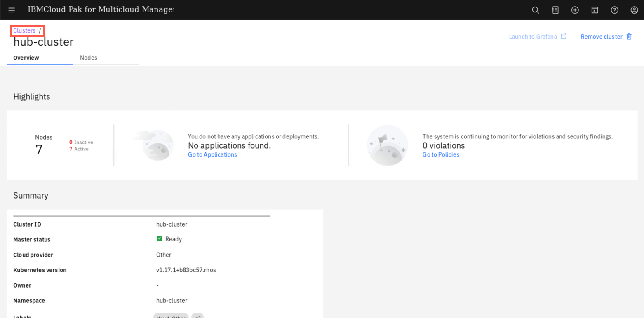Open the user profile avatar icon
This screenshot has width=644, height=318.
click(634, 9)
